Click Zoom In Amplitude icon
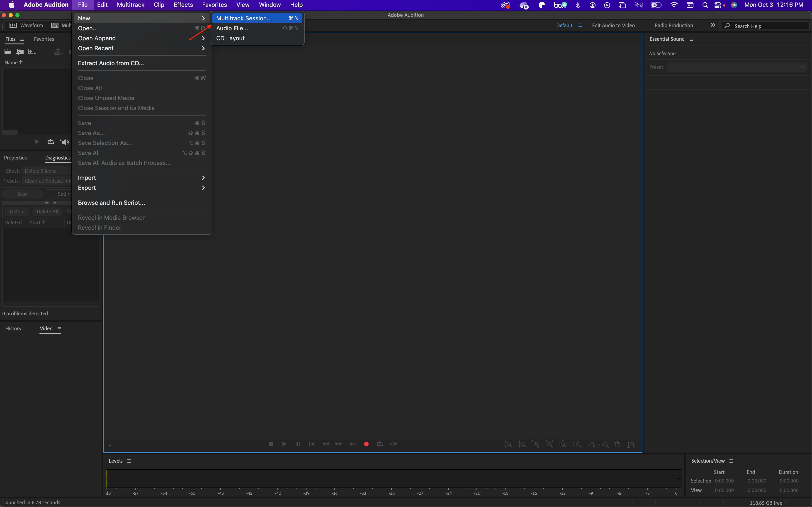This screenshot has height=507, width=812. (x=508, y=444)
